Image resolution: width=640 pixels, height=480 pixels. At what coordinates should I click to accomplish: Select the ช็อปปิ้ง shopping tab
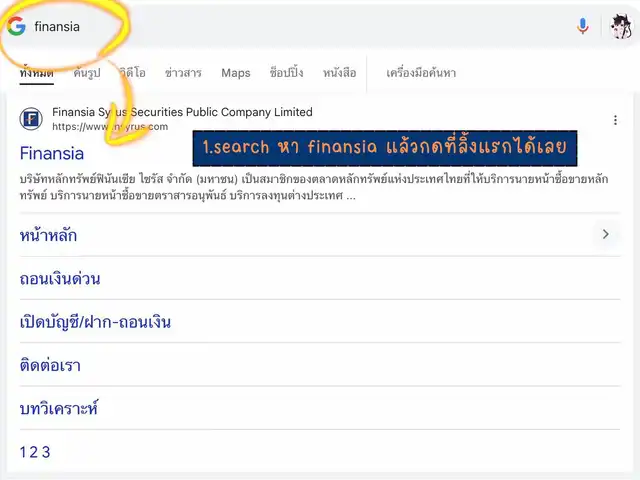click(287, 73)
